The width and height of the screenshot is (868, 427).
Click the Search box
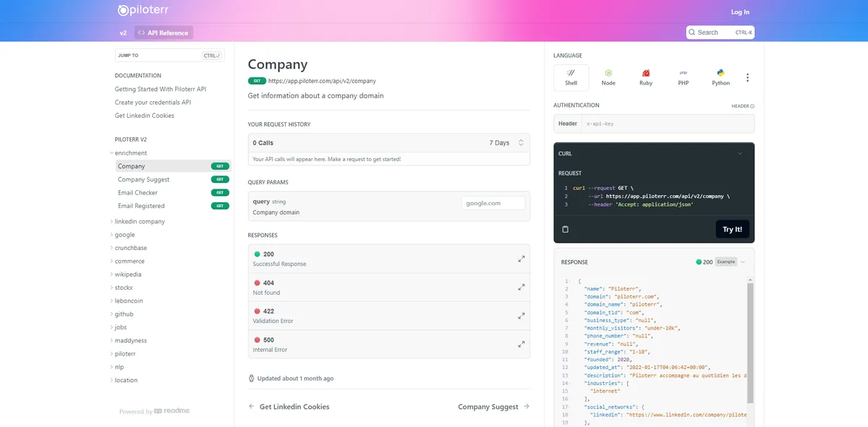720,33
